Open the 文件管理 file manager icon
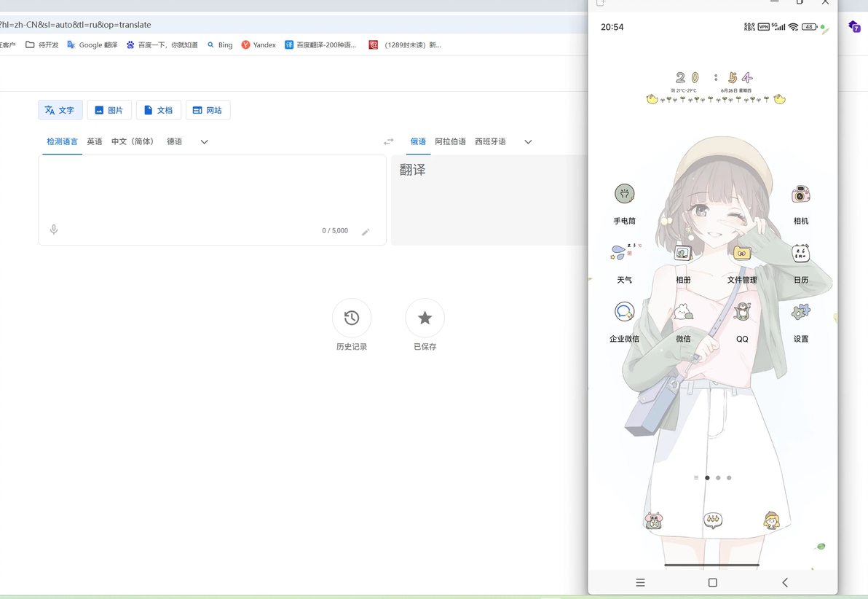This screenshot has height=599, width=868. pyautogui.click(x=742, y=253)
